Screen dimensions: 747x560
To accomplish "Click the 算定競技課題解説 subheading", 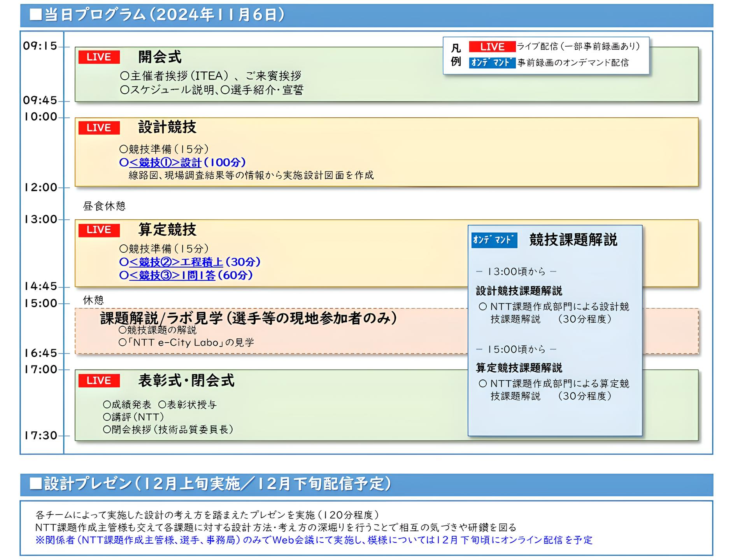I will pos(519,368).
